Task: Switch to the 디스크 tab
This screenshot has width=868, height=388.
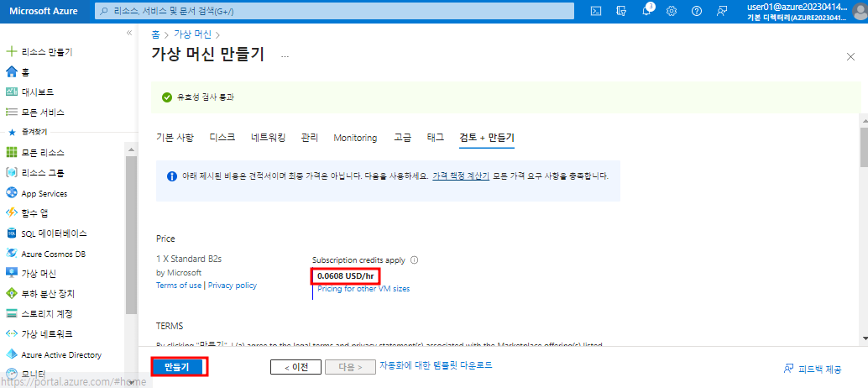Action: 222,138
